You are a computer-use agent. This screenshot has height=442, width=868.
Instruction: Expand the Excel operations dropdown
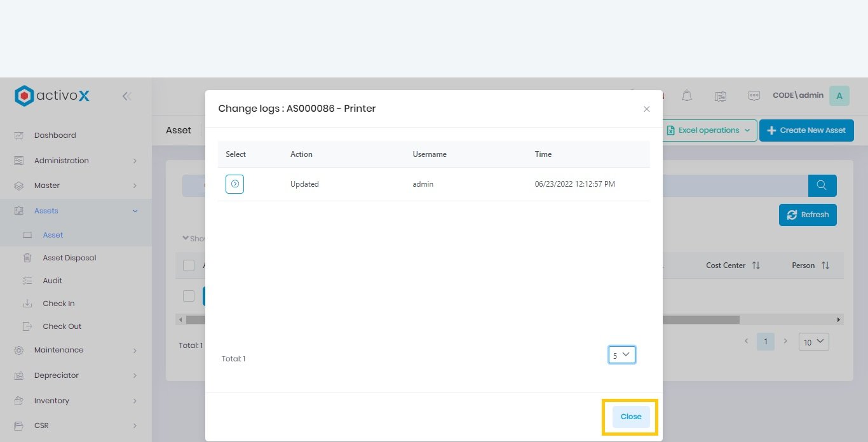(x=710, y=130)
